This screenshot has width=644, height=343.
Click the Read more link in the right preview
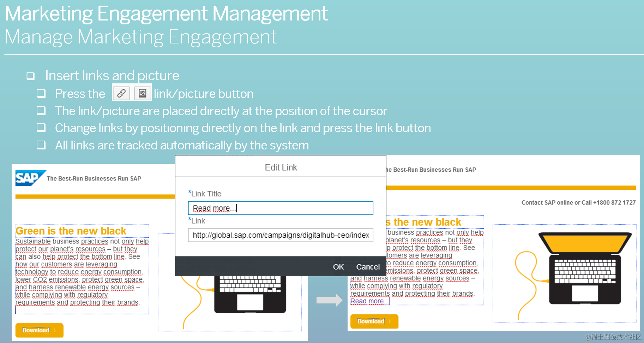(x=368, y=301)
